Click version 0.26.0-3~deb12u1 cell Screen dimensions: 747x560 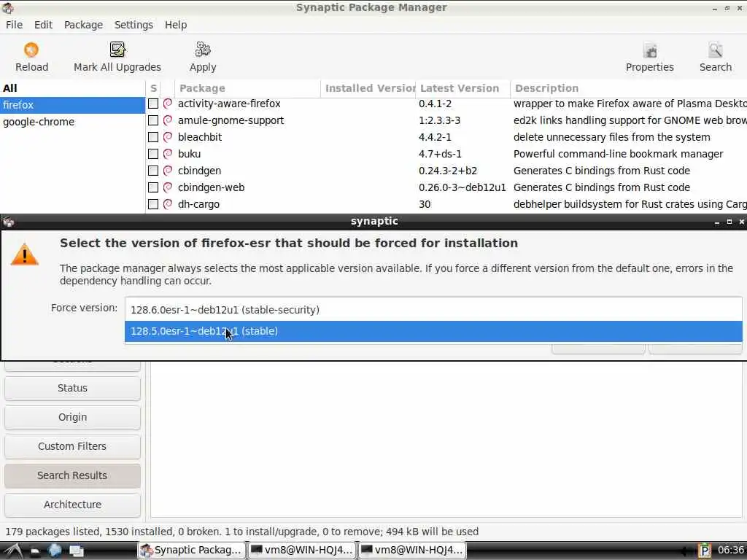[x=462, y=187]
